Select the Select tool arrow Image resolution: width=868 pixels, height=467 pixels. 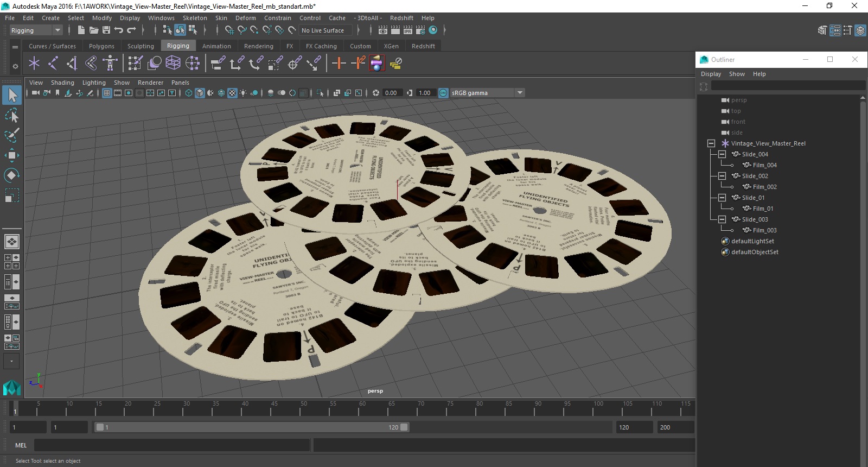[12, 96]
